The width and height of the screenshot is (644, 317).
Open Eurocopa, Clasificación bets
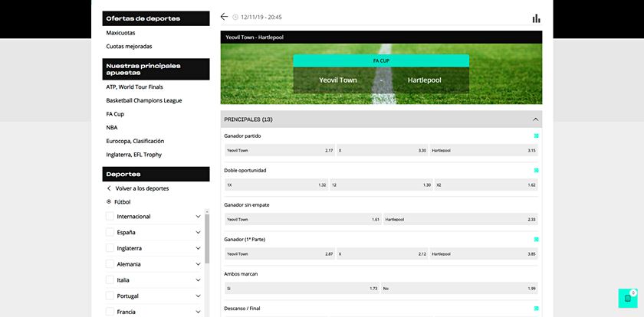(x=135, y=141)
